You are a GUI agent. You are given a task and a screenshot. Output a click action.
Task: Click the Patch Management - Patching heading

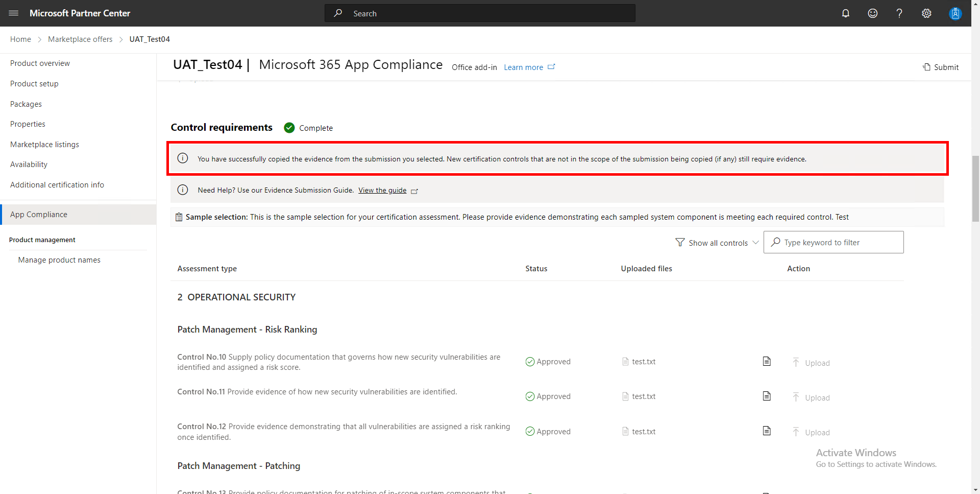(238, 466)
